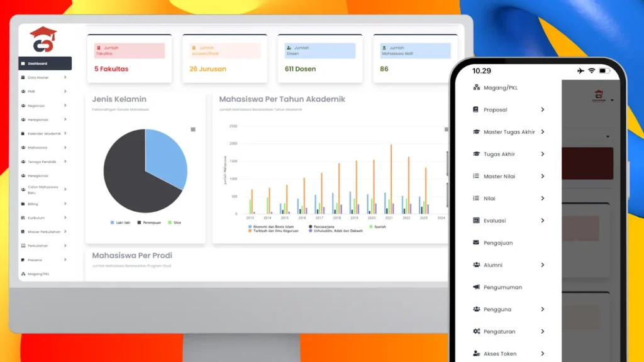644x362 pixels.
Task: Toggle the Laki-laki series in the pie legend
Action: click(120, 222)
